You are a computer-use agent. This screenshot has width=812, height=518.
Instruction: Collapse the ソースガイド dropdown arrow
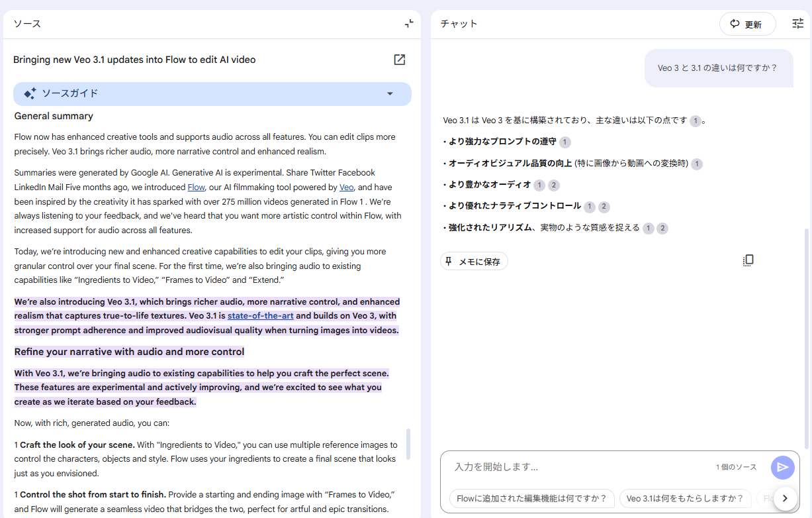[390, 94]
